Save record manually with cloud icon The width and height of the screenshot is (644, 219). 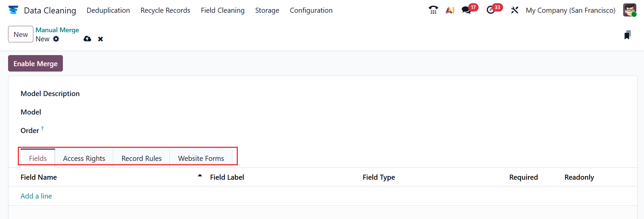[87, 39]
